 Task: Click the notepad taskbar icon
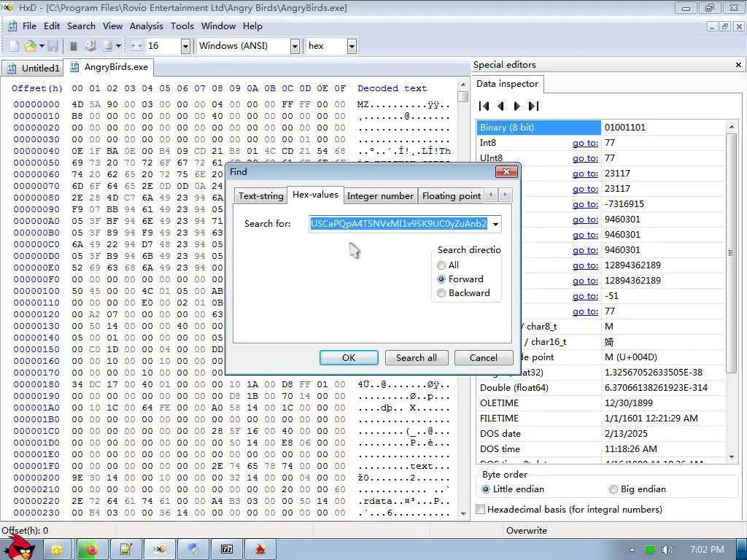coord(125,550)
